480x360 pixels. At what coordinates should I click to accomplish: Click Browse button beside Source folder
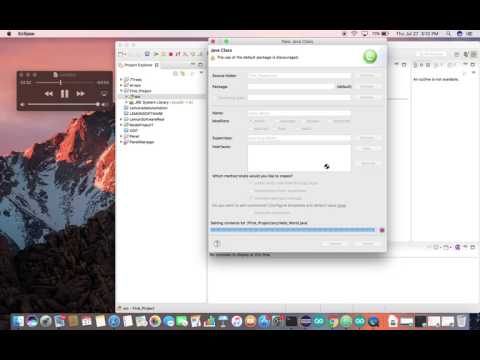point(367,76)
